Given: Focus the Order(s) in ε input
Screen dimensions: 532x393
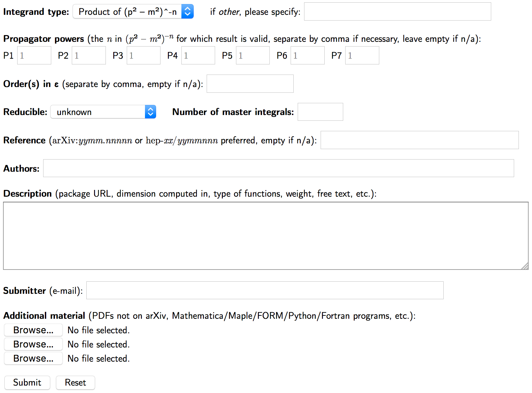Looking at the screenshot, I should [x=250, y=84].
